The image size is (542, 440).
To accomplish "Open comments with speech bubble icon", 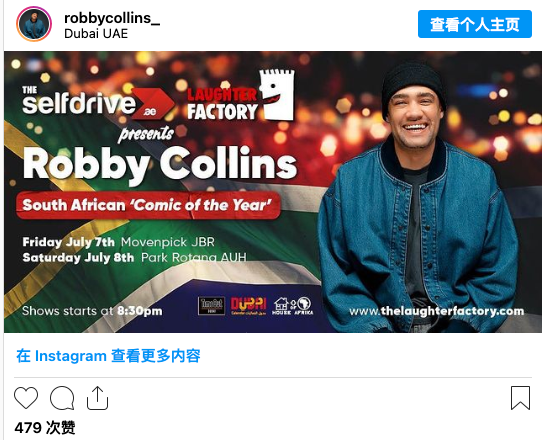I will point(62,398).
